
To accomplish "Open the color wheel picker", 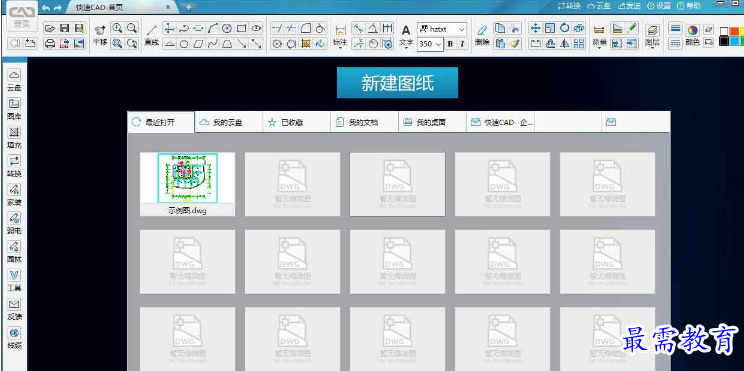I will 693,30.
